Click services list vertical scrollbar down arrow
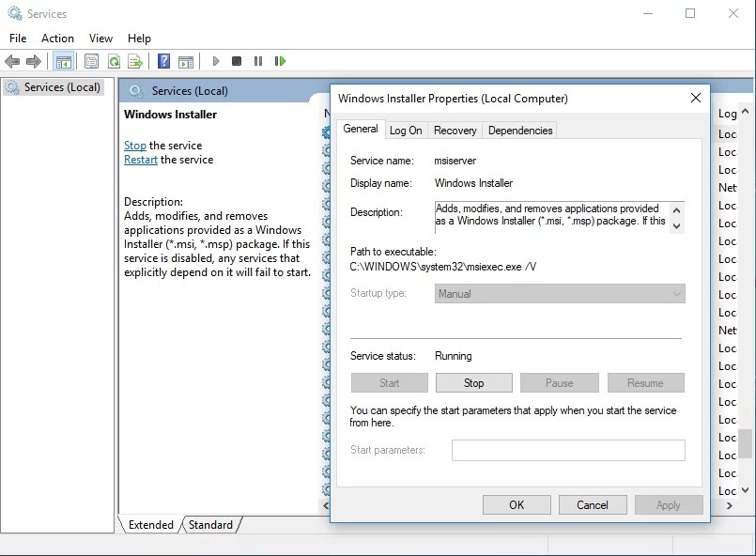The width and height of the screenshot is (756, 556). [x=746, y=490]
